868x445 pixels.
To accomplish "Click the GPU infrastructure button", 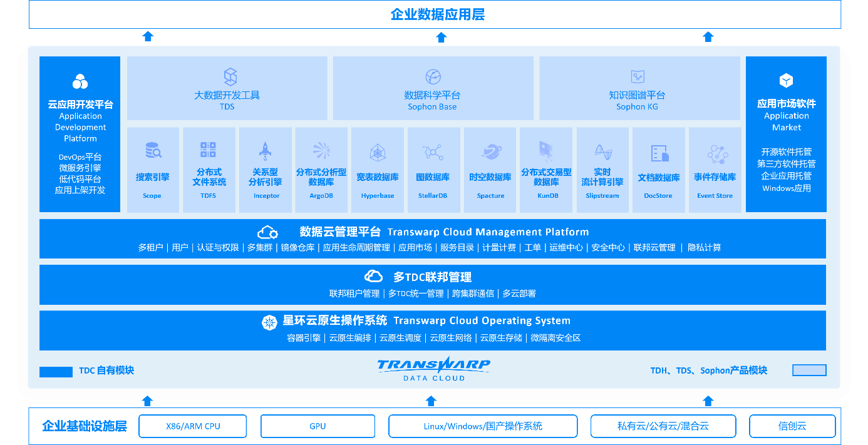I will [318, 426].
